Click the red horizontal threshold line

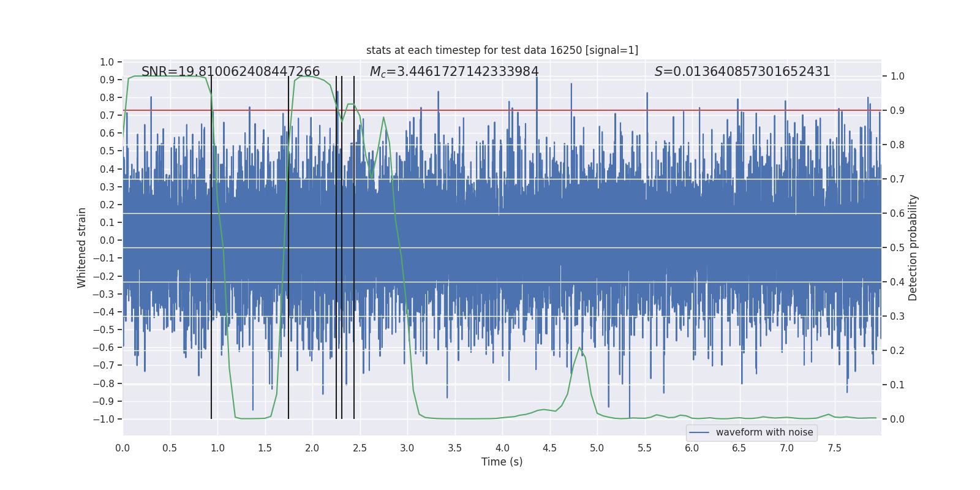502,110
